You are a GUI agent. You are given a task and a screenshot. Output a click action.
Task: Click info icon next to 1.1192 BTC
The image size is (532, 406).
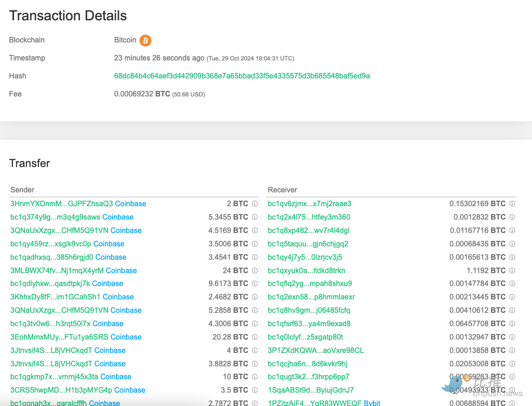[512, 271]
